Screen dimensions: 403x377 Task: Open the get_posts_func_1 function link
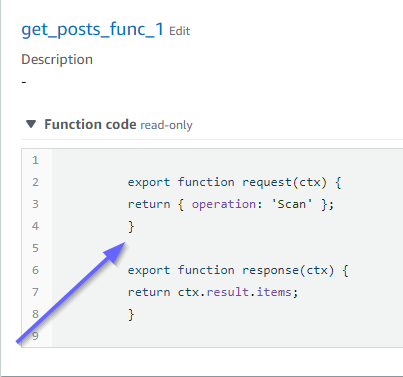(x=92, y=30)
